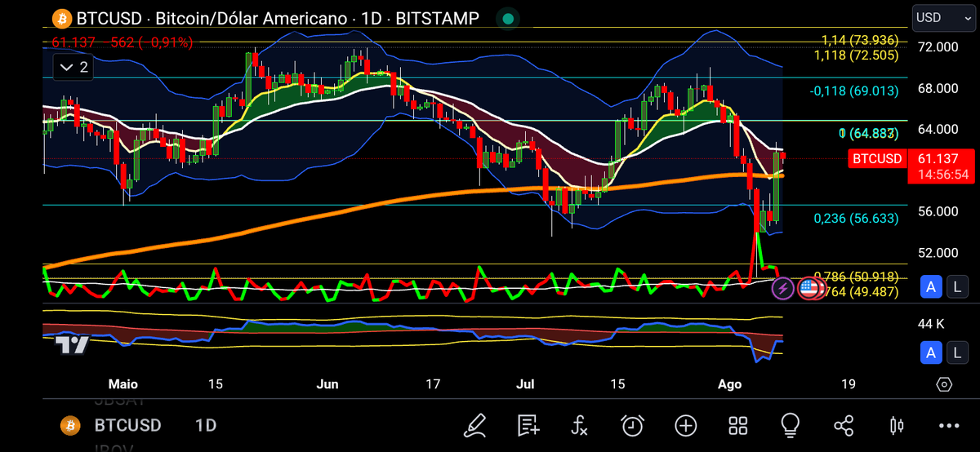The image size is (980, 452).
Task: Click the BTCUSD price label tag
Action: [877, 159]
